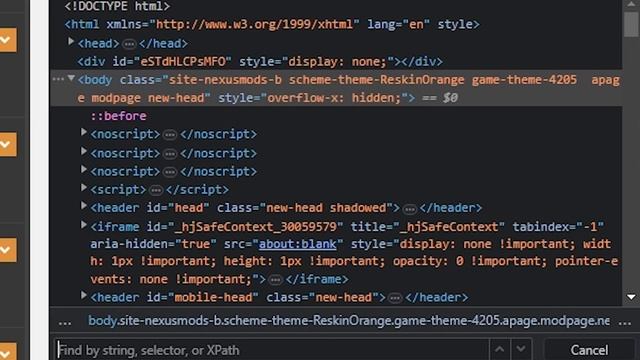The height and width of the screenshot is (360, 640).
Task: Click top orange chevron button on webpage
Action: click(7, 40)
